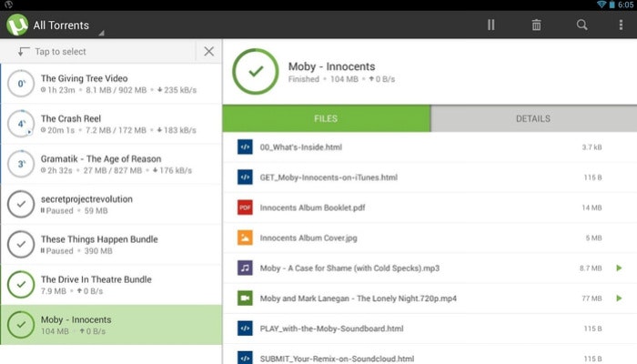Play A Case for Shame mp3
Screen dimensions: 637x364
tap(619, 268)
